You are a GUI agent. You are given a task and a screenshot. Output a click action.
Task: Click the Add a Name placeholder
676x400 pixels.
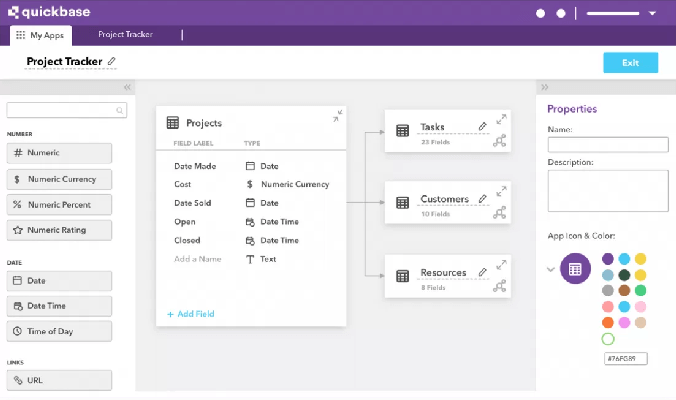click(x=198, y=259)
